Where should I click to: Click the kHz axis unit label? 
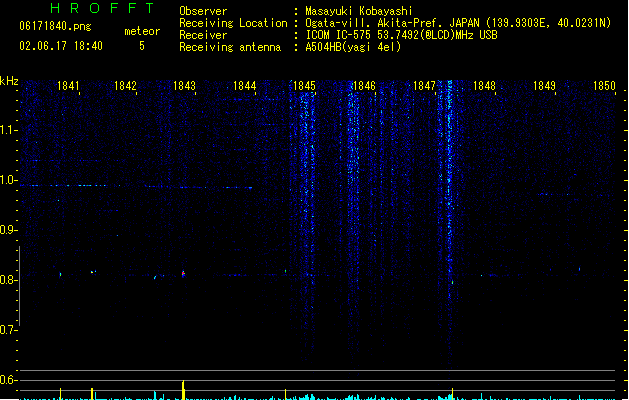tap(9, 81)
